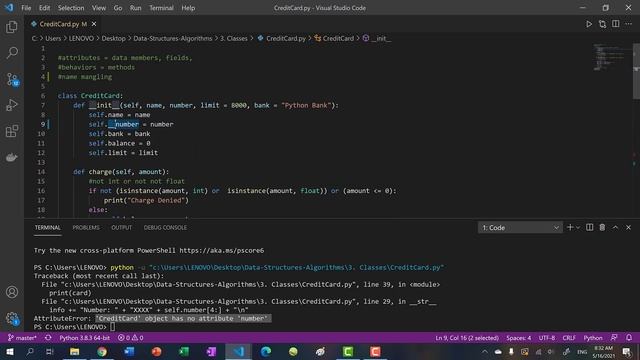640x360 pixels.
Task: Open editor More Actions ellipsis
Action: (x=629, y=24)
